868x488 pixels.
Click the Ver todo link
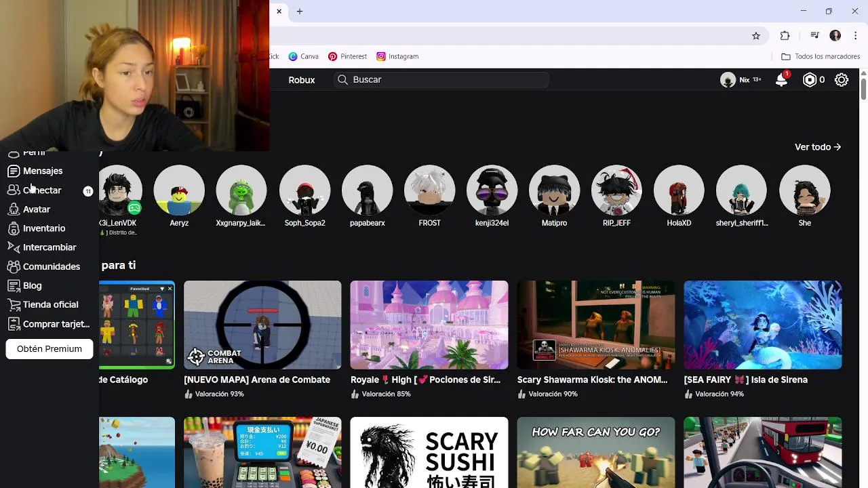point(818,147)
